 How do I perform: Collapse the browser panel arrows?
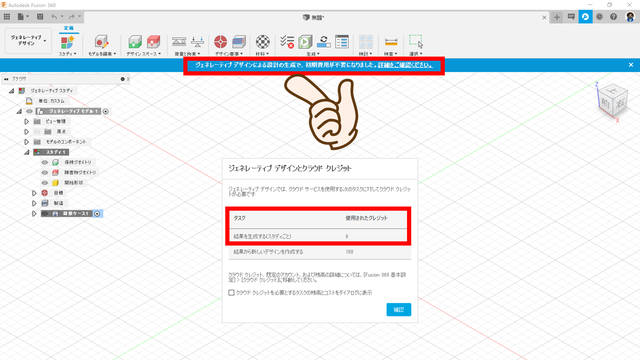(x=6, y=79)
